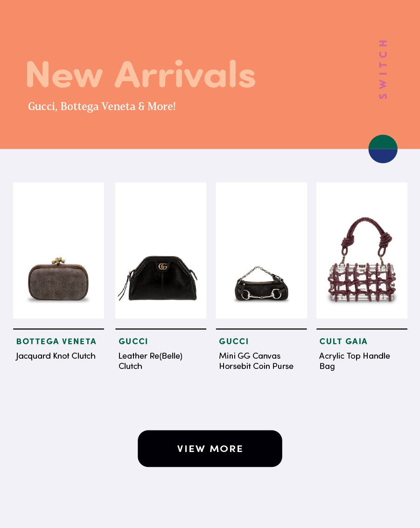Select the CULT GAIA brand label
420x528 pixels.
(x=343, y=341)
